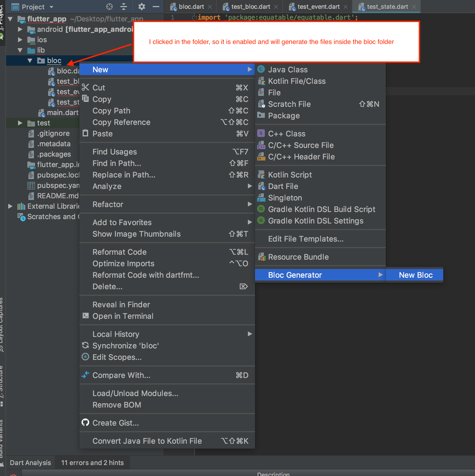The width and height of the screenshot is (475, 476).
Task: Click the Flutter icon on bloc.dart tab
Action: pyautogui.click(x=173, y=7)
